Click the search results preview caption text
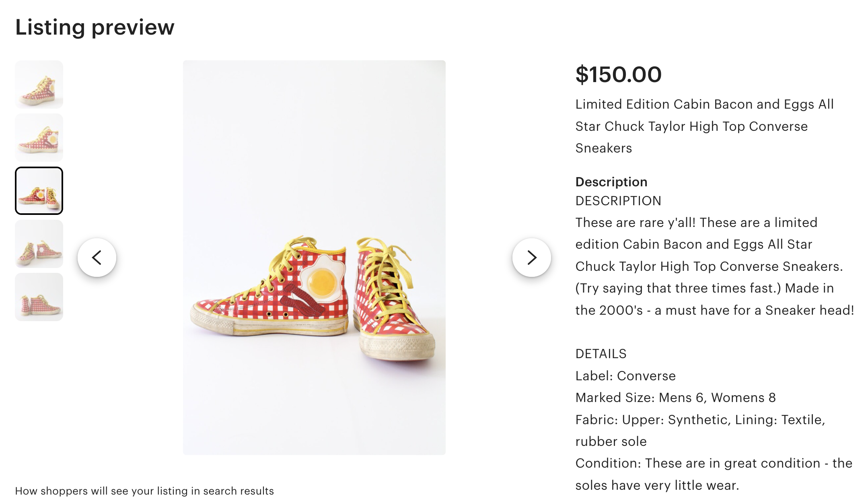This screenshot has height=499, width=868. tap(144, 491)
